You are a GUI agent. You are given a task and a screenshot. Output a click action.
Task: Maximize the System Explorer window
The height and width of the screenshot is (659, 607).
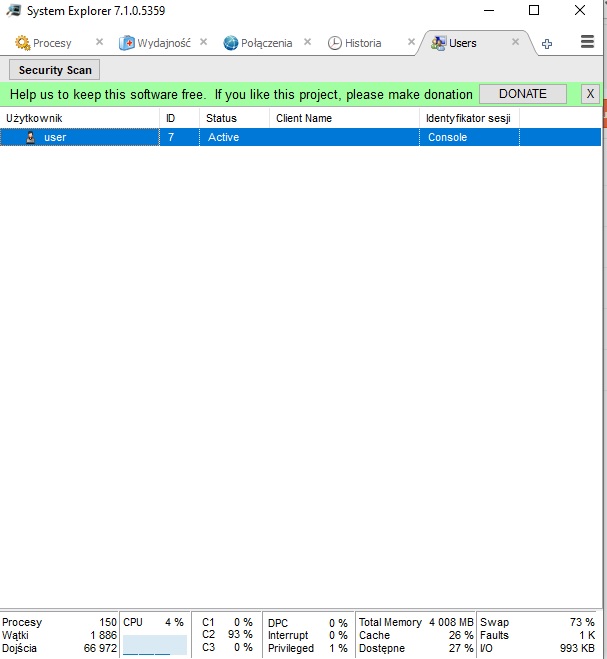(x=534, y=10)
